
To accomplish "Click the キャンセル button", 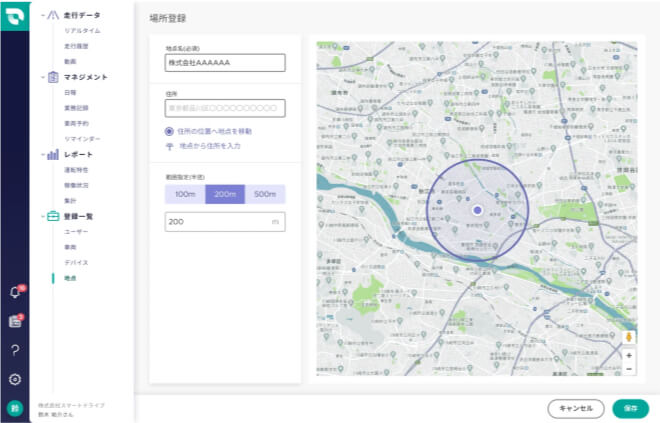I will pos(576,408).
